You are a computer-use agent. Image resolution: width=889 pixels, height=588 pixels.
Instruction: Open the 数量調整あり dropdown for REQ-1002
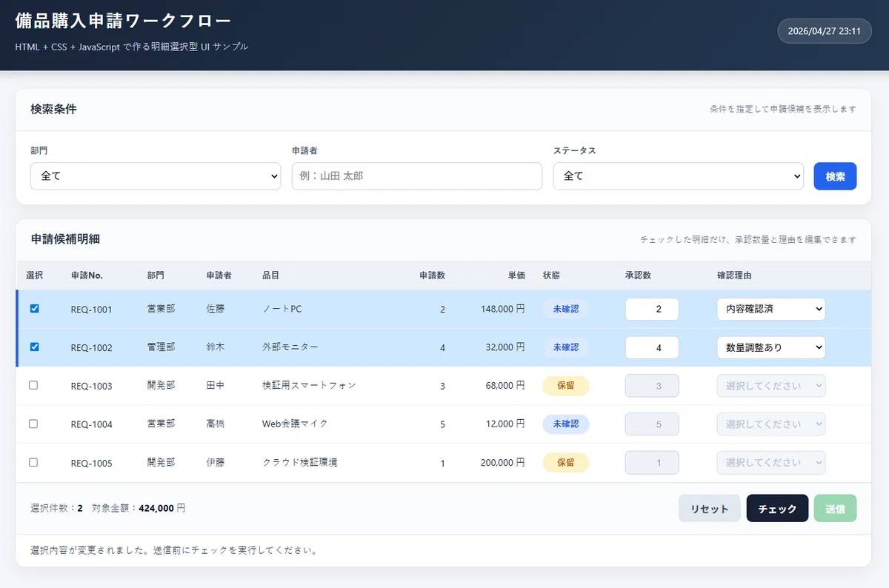point(770,347)
